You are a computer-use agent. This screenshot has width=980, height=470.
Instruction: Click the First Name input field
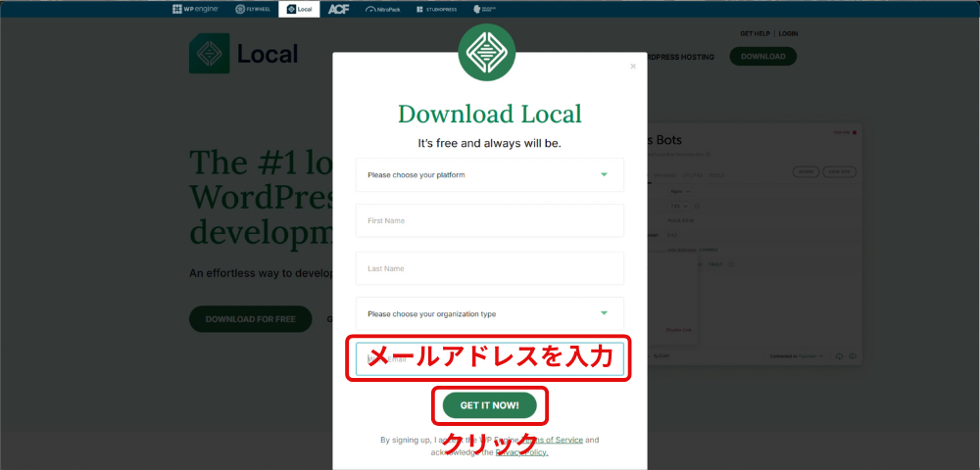489,221
